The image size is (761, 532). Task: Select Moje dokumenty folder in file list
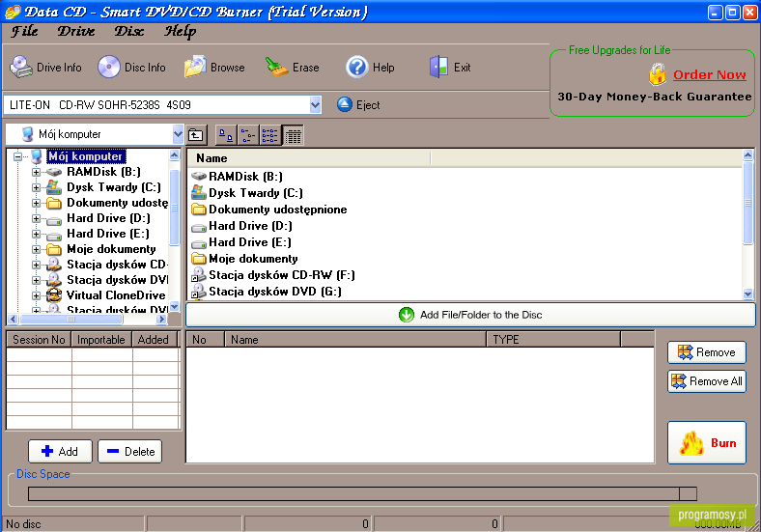tap(244, 259)
